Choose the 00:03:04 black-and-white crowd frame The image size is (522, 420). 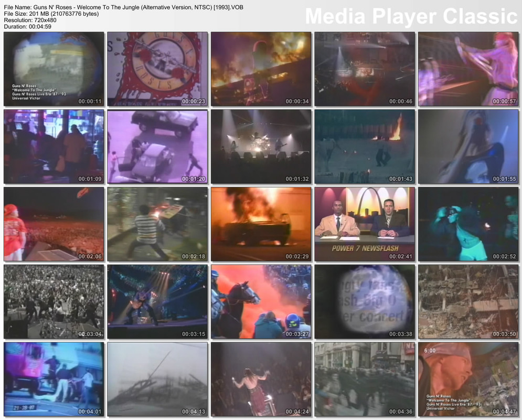click(54, 302)
